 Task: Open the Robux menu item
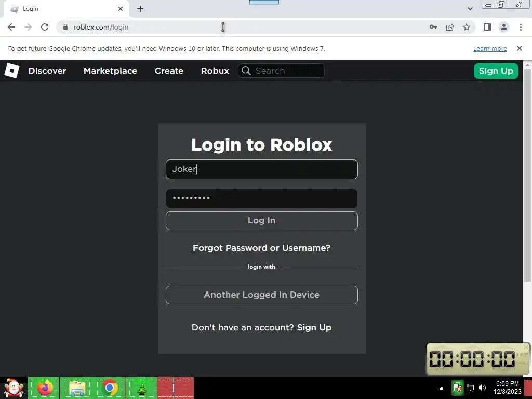(215, 71)
